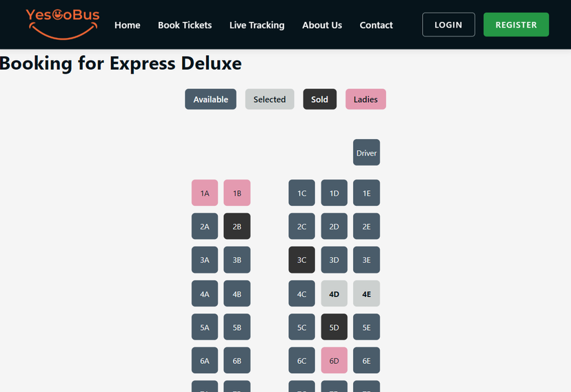Click the Driver seat box

click(x=366, y=152)
